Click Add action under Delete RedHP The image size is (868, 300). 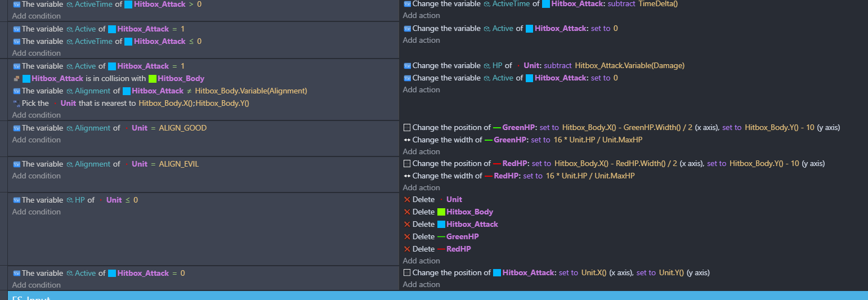[x=422, y=261]
